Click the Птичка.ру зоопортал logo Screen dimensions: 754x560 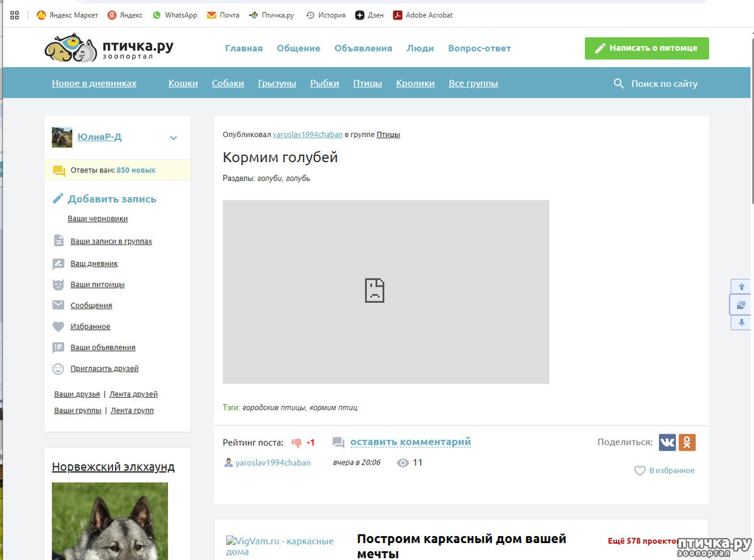click(x=109, y=48)
